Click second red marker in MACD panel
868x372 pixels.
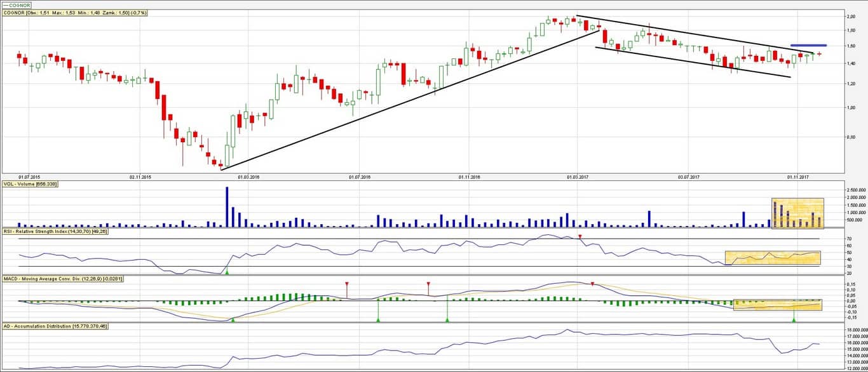coord(428,284)
